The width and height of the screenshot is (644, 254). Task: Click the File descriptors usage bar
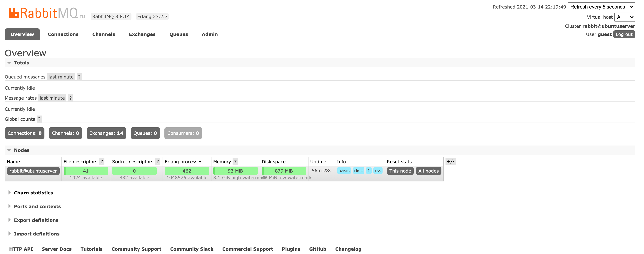86,171
